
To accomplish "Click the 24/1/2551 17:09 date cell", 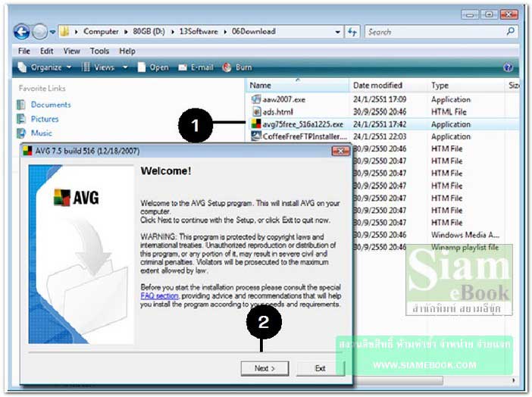I will tap(380, 99).
